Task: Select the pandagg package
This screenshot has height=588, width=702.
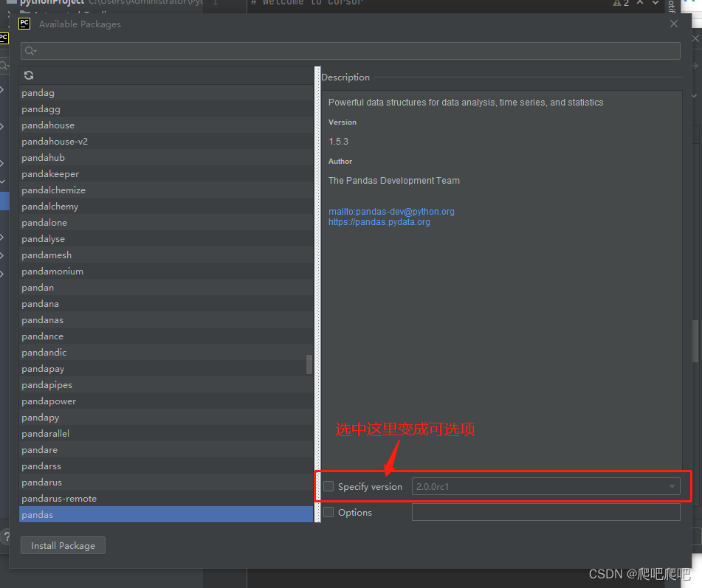Action: pyautogui.click(x=166, y=108)
